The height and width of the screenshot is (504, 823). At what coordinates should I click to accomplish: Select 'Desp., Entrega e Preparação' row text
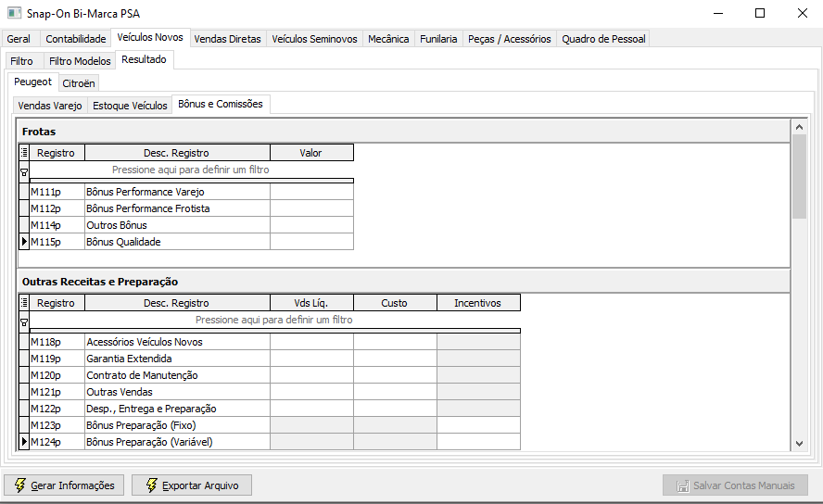[x=151, y=409]
